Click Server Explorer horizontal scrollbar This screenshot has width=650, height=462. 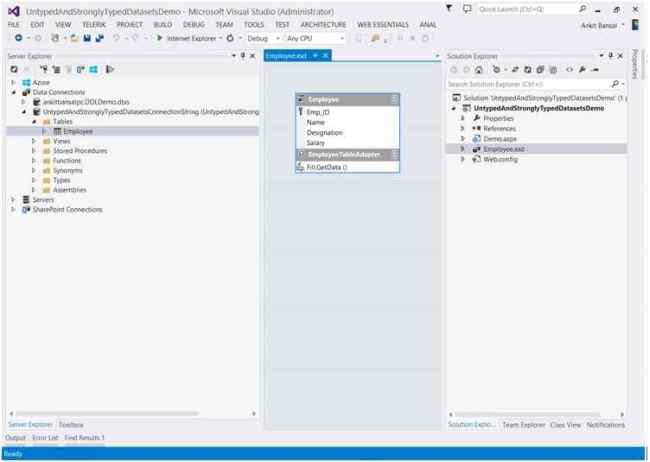tap(107, 413)
